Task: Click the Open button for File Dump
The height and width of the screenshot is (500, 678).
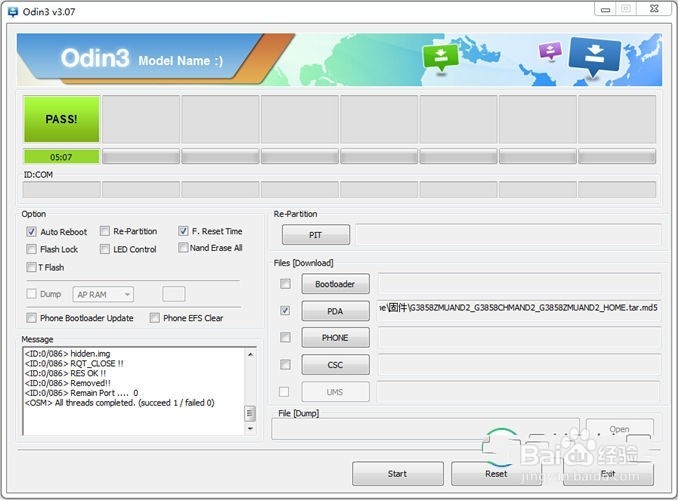Action: [619, 429]
